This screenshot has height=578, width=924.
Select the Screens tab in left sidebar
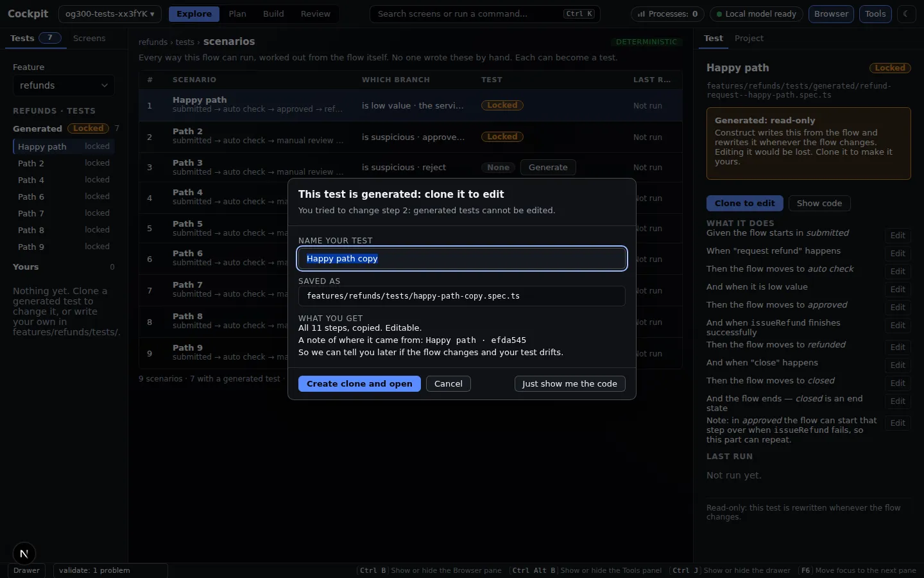[x=89, y=38]
